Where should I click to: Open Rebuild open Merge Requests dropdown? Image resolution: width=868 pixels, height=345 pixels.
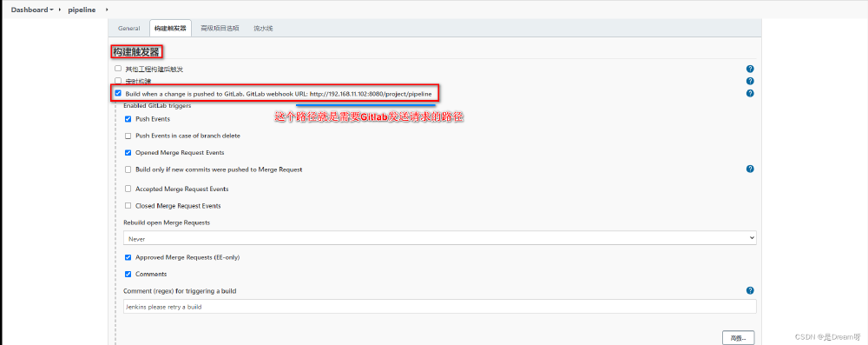click(439, 238)
